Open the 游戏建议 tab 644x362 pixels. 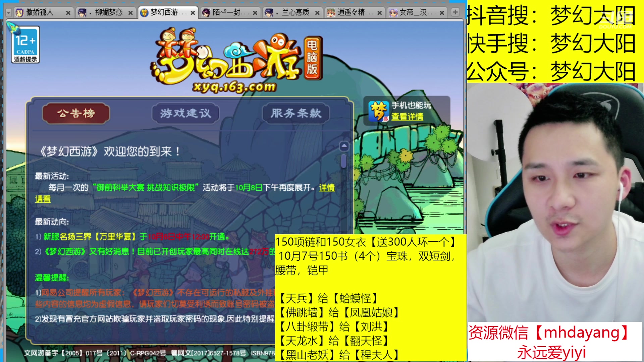(x=185, y=113)
